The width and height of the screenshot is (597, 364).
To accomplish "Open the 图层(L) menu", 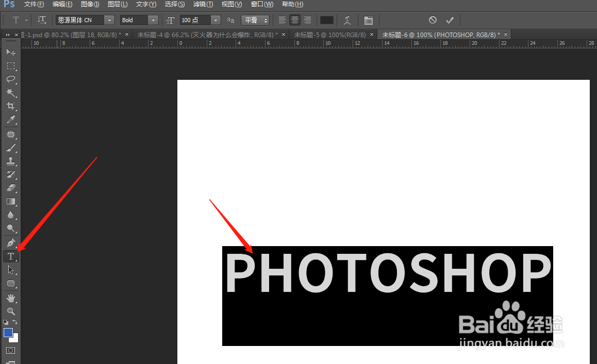I will (x=117, y=4).
